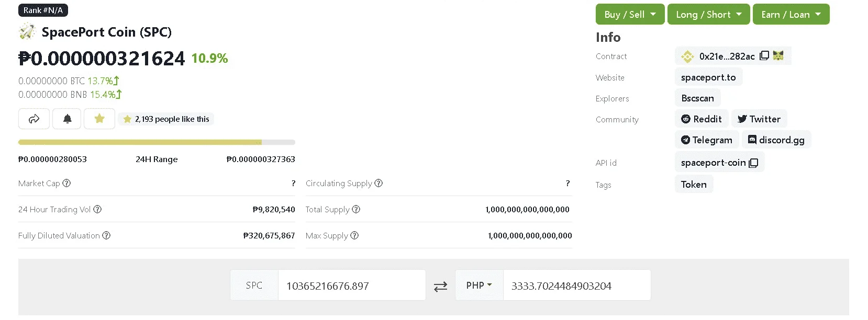The image size is (868, 320).
Task: Click the share arrow icon button
Action: coord(34,119)
